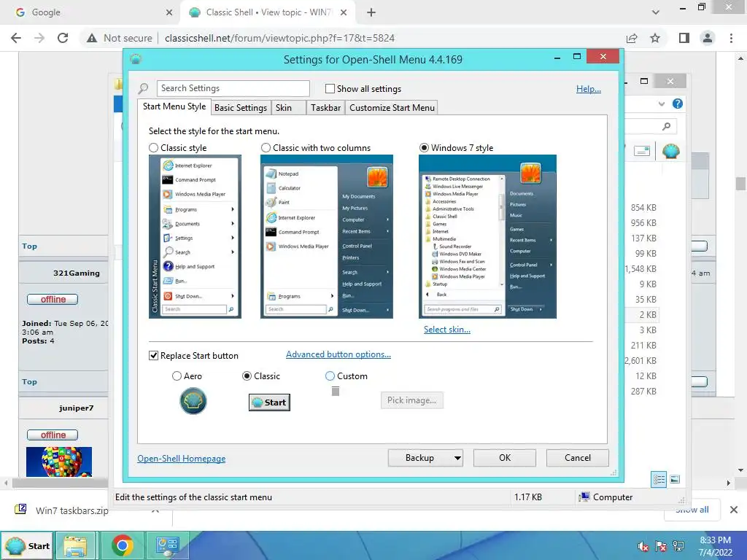Open the Chrome tab search chevron
747x560 pixels.
click(x=656, y=12)
